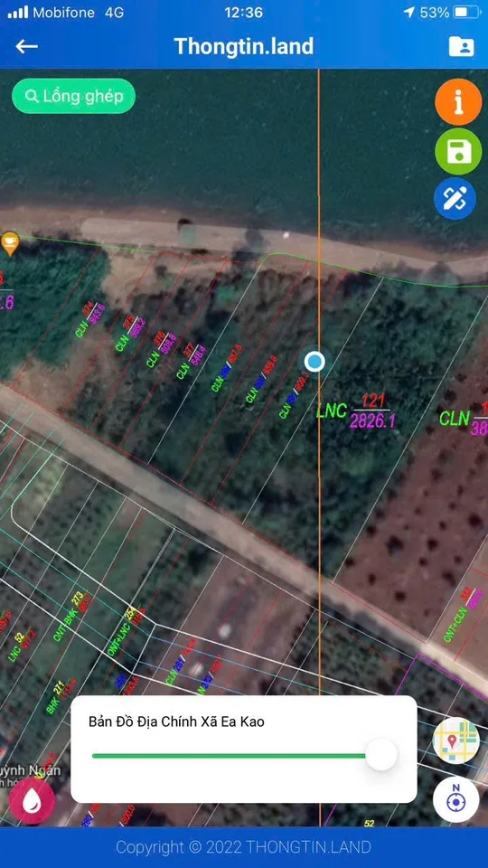Viewport: 488px width, 868px height.
Task: Open the map layers icon
Action: tap(455, 741)
